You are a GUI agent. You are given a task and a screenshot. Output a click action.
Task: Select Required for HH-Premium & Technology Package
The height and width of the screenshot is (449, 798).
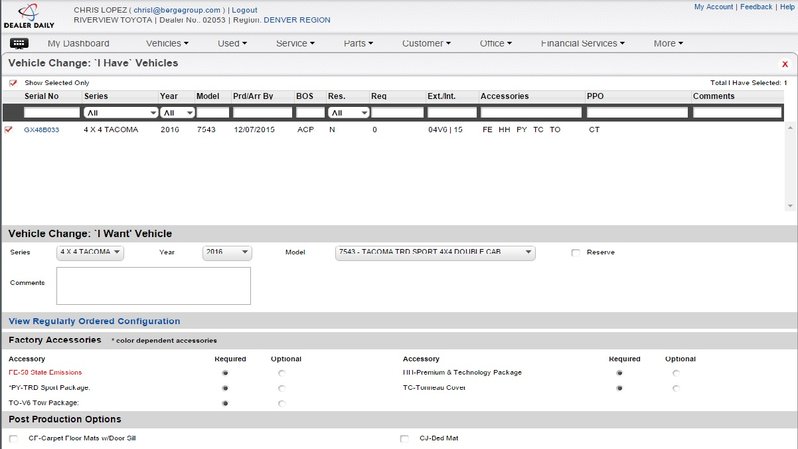(x=619, y=373)
